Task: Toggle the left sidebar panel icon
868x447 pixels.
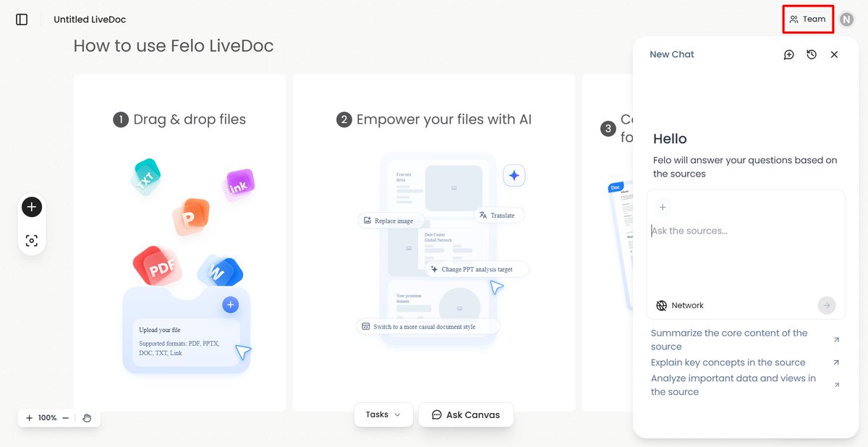Action: coord(22,20)
